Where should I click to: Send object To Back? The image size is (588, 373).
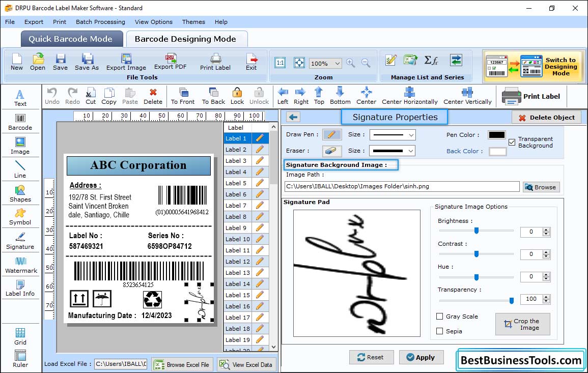point(213,96)
